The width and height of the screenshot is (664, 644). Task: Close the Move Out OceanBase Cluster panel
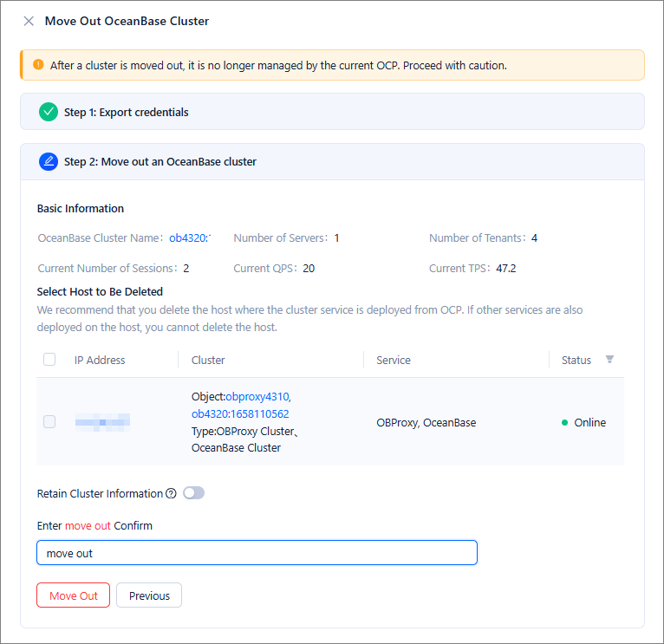coord(29,21)
